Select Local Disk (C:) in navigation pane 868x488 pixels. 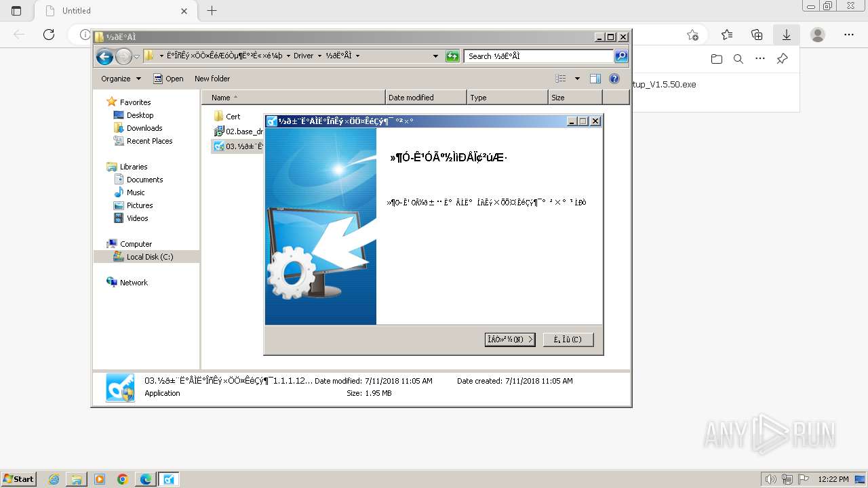click(146, 257)
